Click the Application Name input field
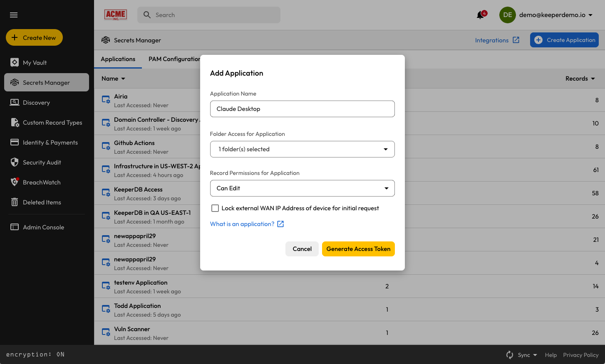605x364 pixels. pyautogui.click(x=302, y=109)
